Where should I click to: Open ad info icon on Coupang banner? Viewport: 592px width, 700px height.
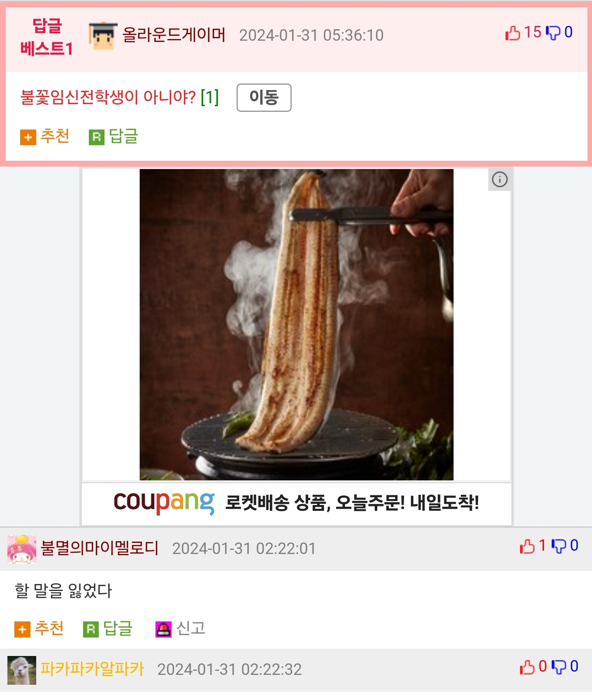point(500,179)
